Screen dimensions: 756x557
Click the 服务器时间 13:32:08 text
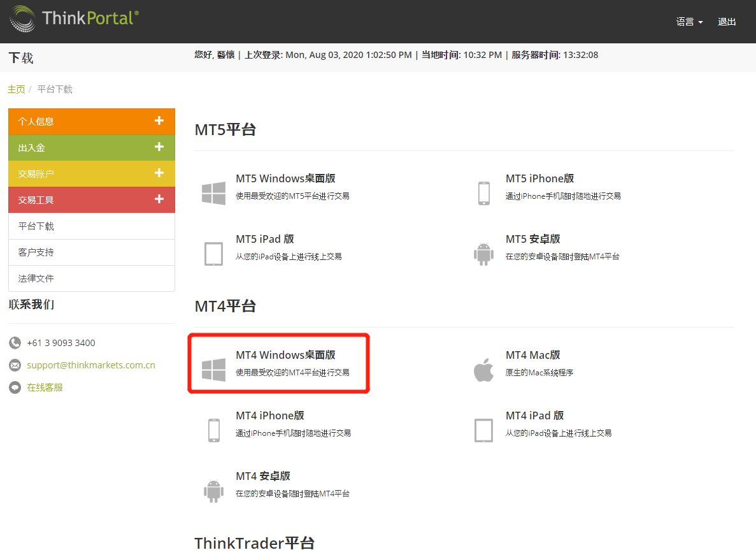coord(555,55)
